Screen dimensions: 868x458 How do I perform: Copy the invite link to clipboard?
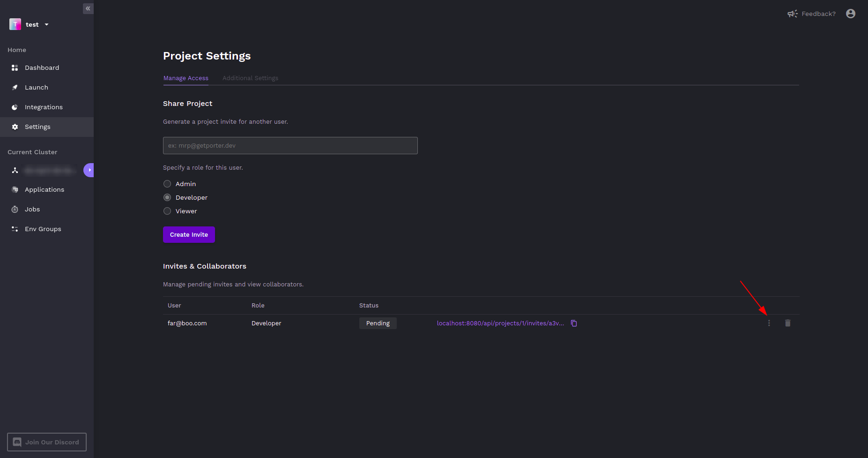pyautogui.click(x=574, y=323)
